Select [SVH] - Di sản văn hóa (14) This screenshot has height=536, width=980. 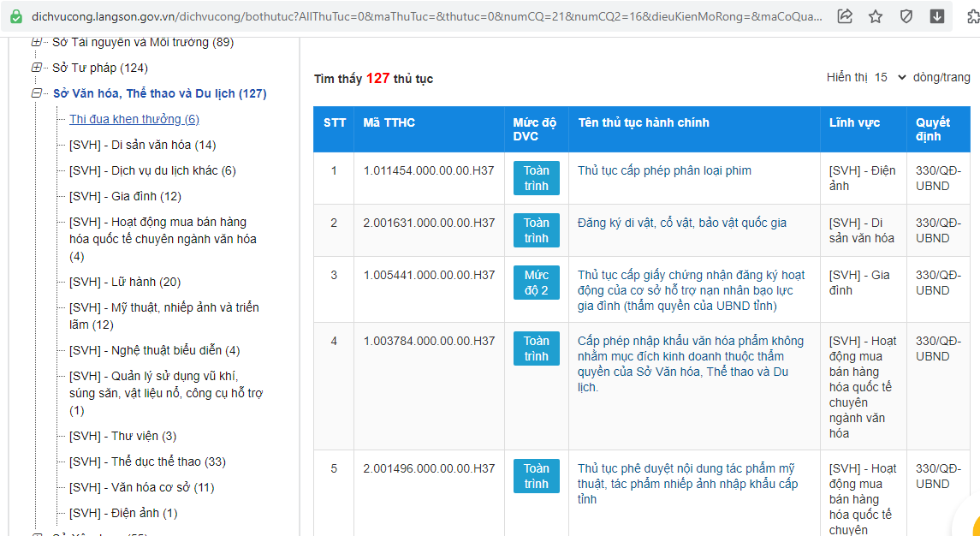pos(142,145)
